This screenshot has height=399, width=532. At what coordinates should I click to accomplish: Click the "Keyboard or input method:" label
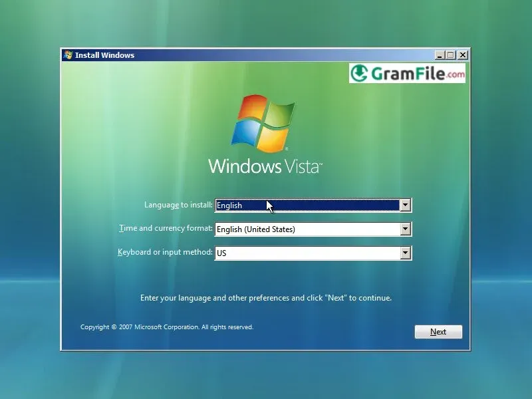pos(165,252)
